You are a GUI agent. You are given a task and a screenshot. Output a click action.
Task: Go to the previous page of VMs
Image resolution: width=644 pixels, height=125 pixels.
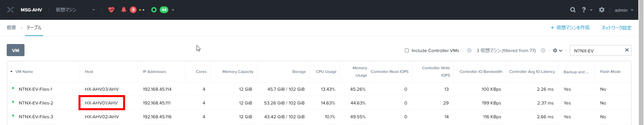point(469,50)
